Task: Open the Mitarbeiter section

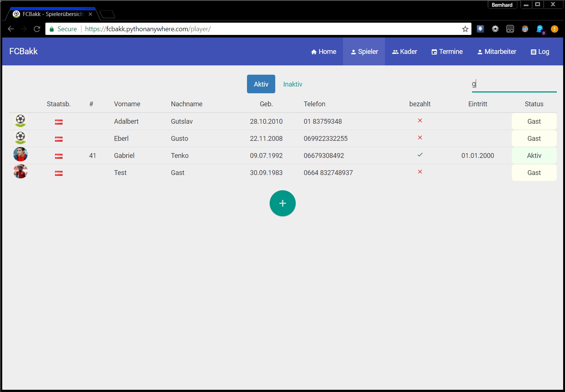Action: pyautogui.click(x=497, y=52)
